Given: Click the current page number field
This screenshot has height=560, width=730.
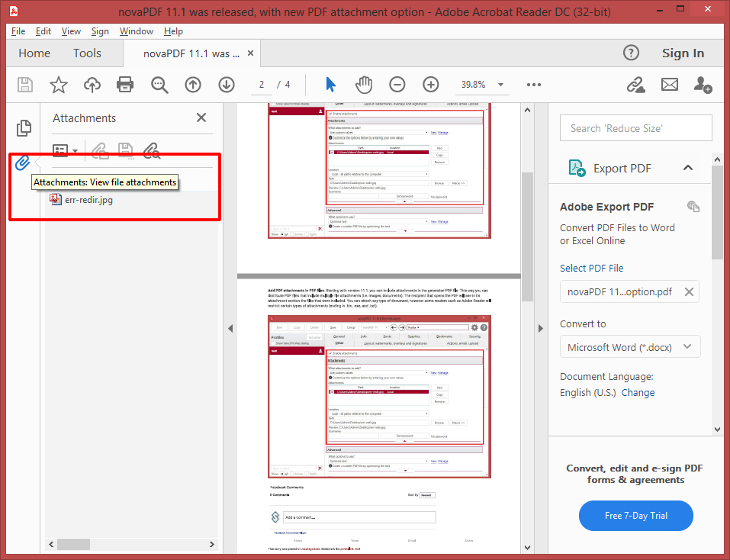Looking at the screenshot, I should pyautogui.click(x=262, y=85).
